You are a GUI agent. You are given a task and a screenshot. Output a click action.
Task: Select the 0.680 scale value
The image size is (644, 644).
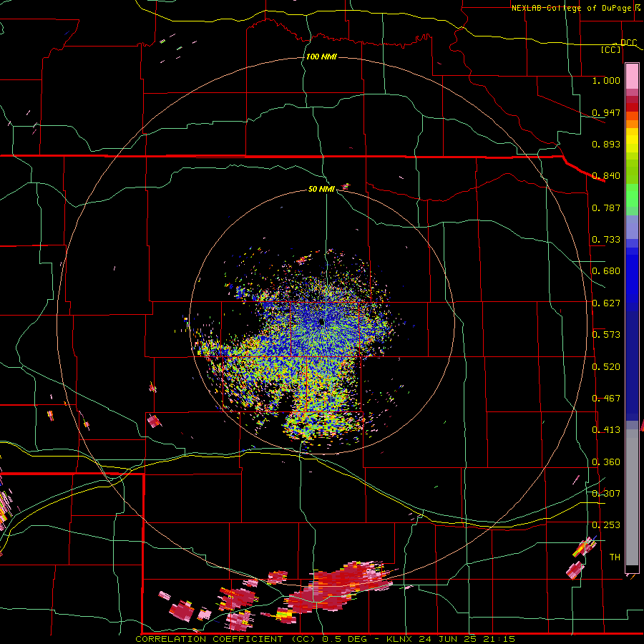pos(606,271)
